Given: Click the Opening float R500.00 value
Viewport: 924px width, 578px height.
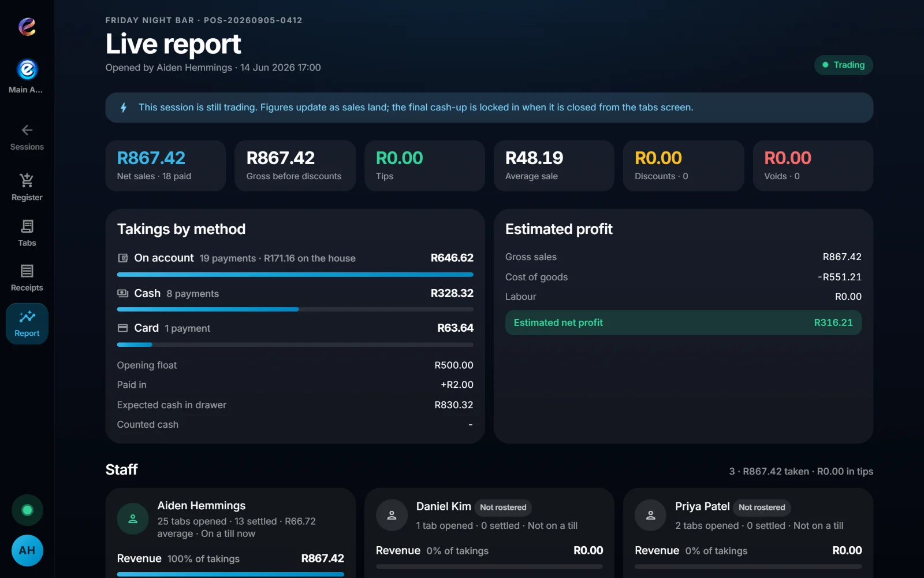Looking at the screenshot, I should [454, 365].
